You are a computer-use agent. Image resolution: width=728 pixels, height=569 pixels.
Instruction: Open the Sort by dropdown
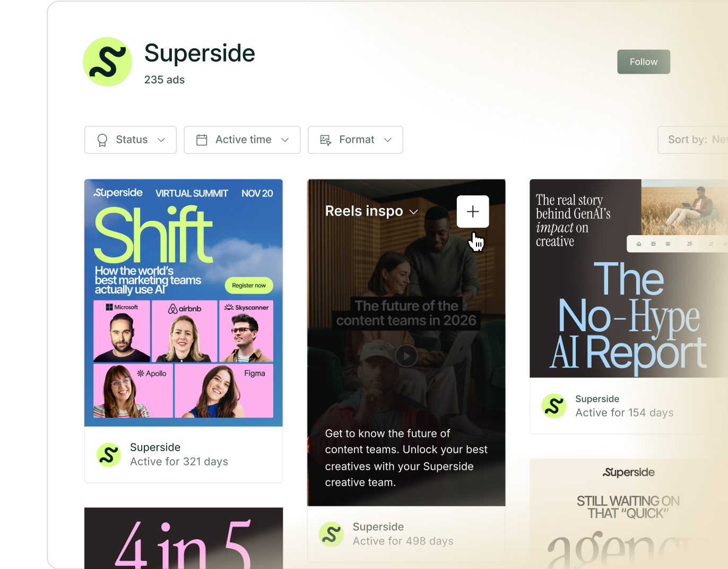point(692,140)
